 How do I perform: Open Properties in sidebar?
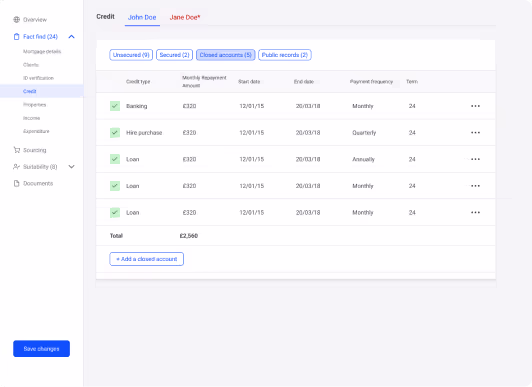tap(35, 105)
